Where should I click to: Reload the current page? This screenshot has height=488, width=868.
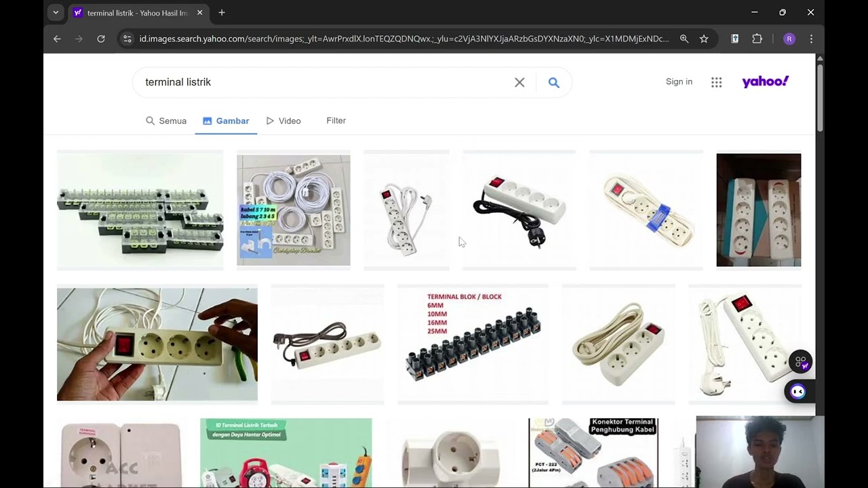coord(101,39)
